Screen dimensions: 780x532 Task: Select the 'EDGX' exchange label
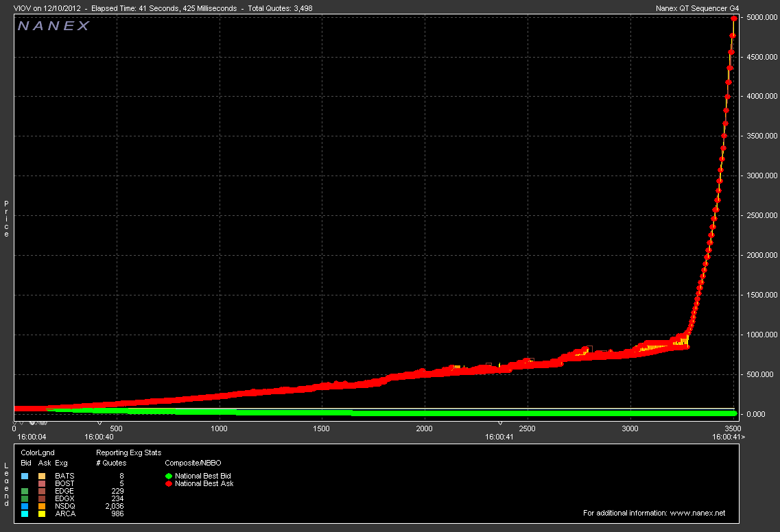[x=64, y=498]
